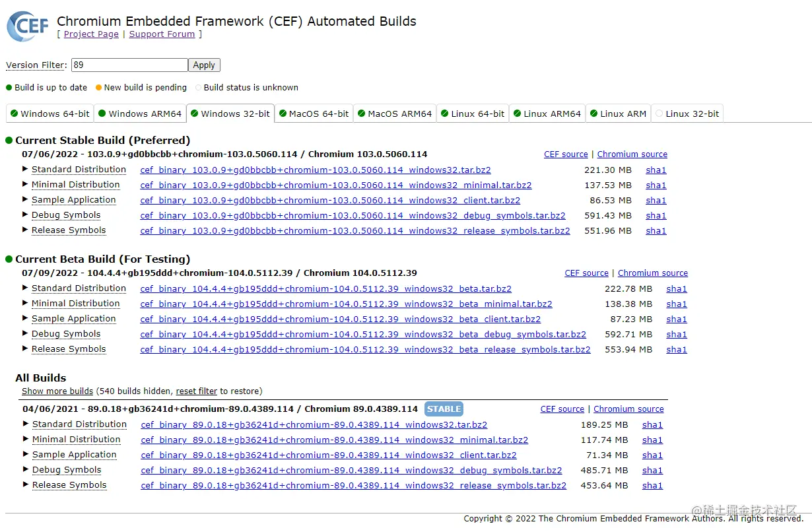The width and height of the screenshot is (812, 532).
Task: Open Chromium source link for Chromium 89.0.4389.114
Action: [x=628, y=409]
